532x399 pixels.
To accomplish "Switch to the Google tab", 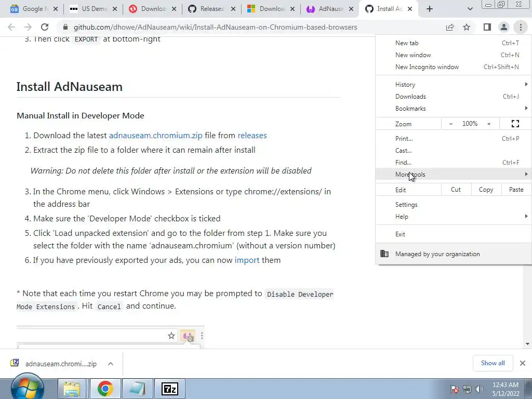I will pos(32,9).
